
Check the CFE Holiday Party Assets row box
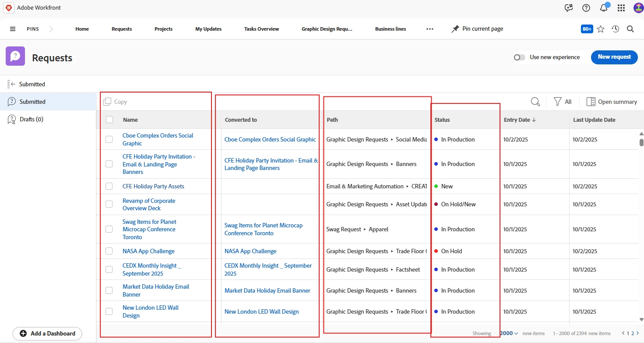[x=109, y=186]
